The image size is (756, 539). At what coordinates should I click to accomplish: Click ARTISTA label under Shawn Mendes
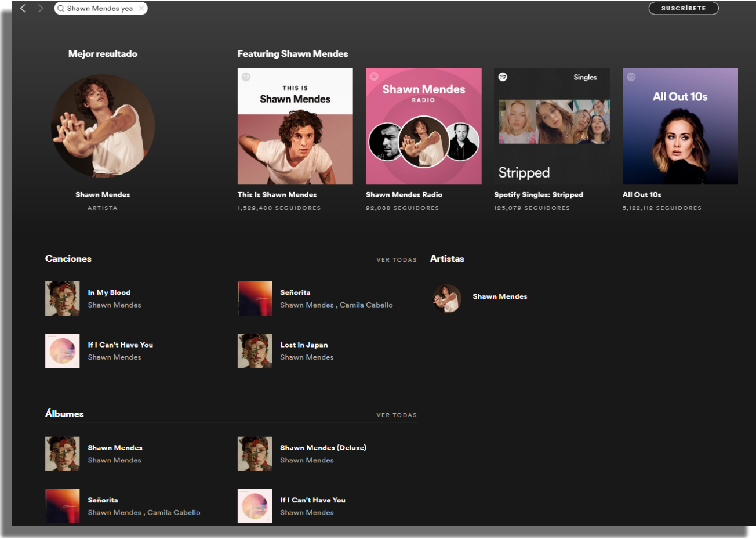[x=103, y=208]
